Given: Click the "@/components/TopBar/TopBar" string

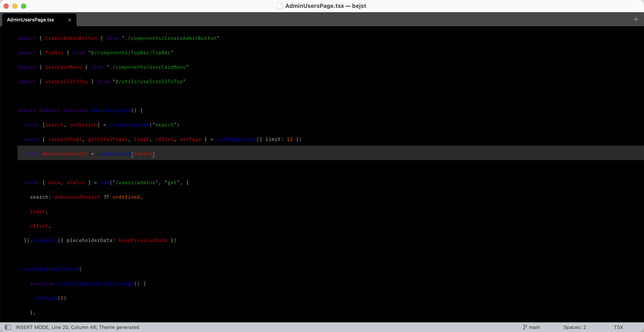Looking at the screenshot, I should tap(130, 52).
